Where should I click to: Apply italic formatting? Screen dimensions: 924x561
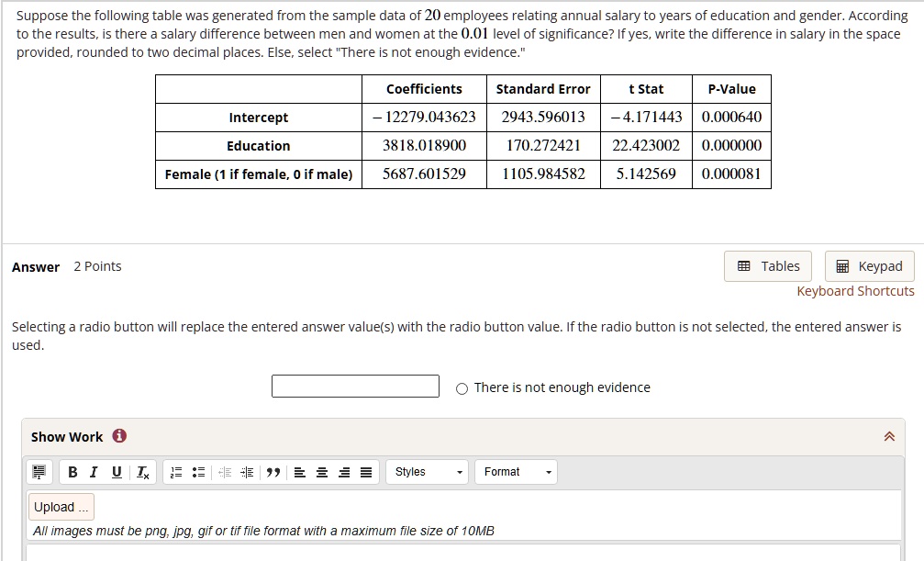[x=93, y=472]
